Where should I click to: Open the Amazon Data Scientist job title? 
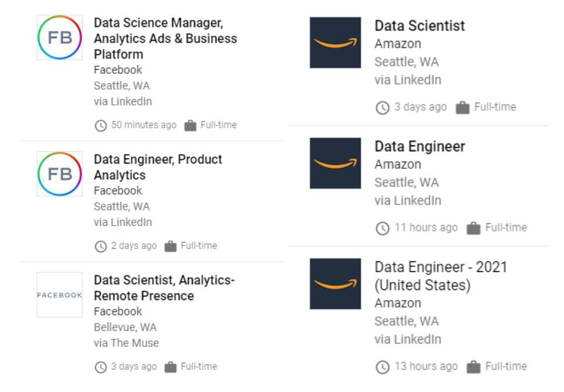(x=420, y=26)
